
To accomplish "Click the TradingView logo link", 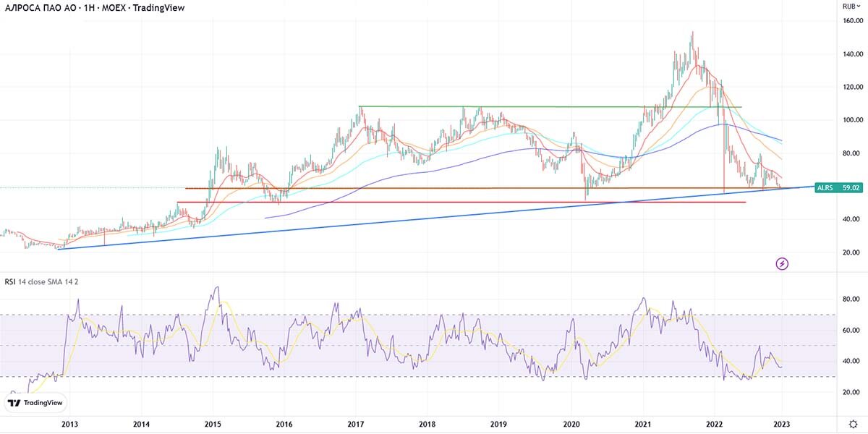I will (35, 403).
